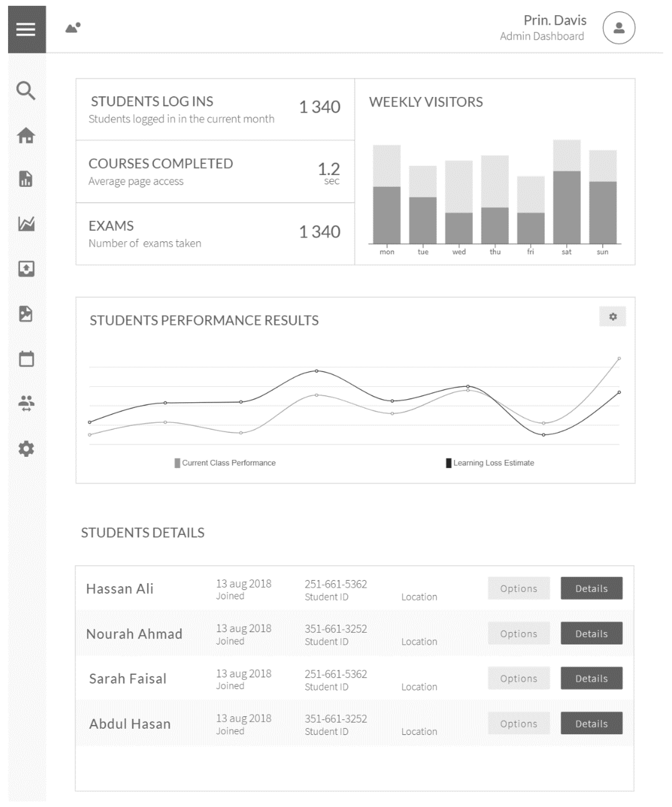The image size is (672, 807).
Task: Open the calendar icon
Action: [x=26, y=359]
